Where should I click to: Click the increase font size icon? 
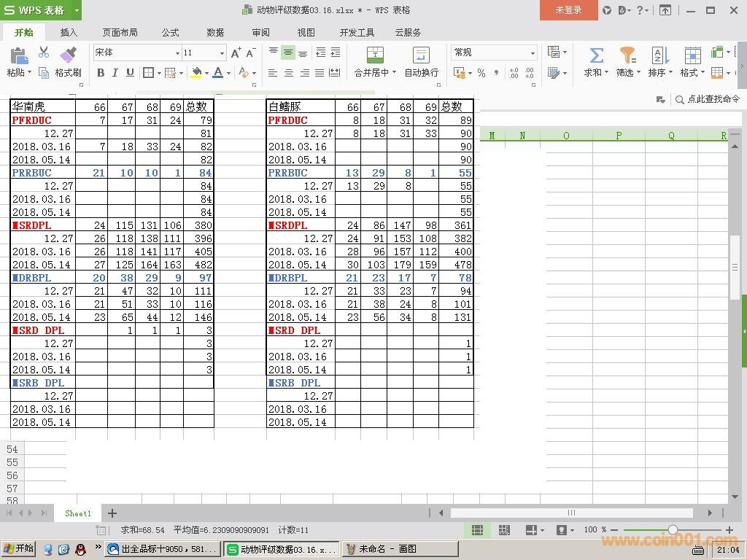(236, 52)
